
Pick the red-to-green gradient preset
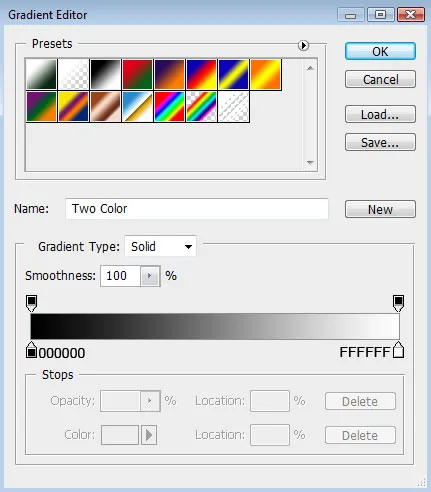tap(137, 74)
